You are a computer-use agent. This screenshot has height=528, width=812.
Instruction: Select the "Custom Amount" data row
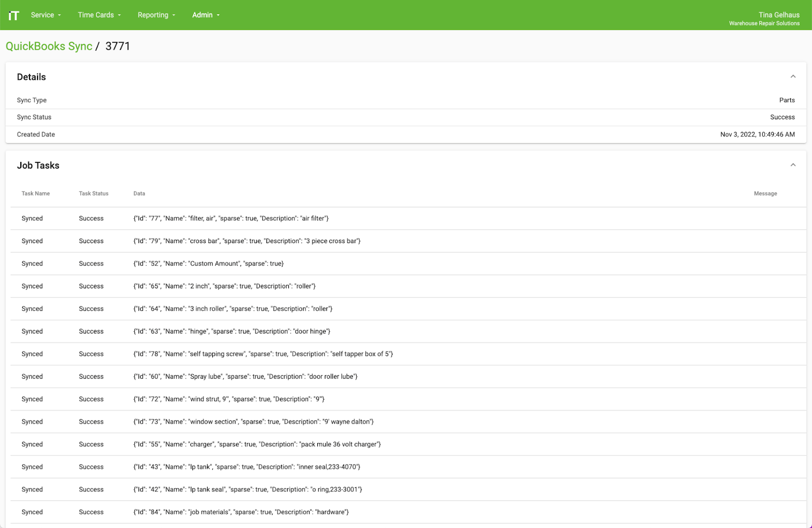click(409, 263)
